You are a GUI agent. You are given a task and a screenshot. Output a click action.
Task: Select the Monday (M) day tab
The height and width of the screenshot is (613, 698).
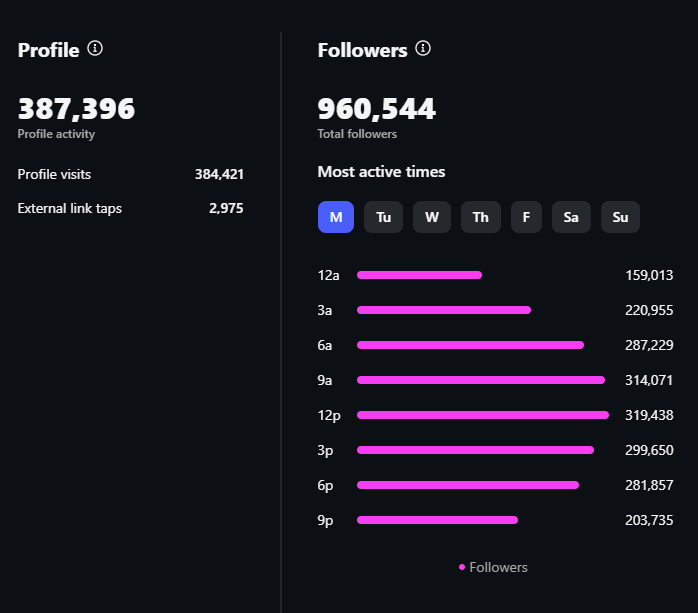click(x=336, y=217)
